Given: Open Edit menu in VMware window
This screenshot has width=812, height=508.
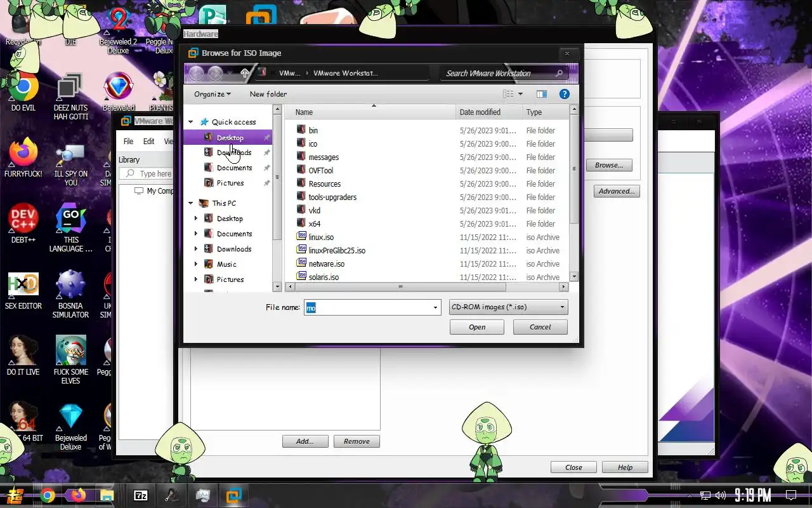Looking at the screenshot, I should pos(148,142).
